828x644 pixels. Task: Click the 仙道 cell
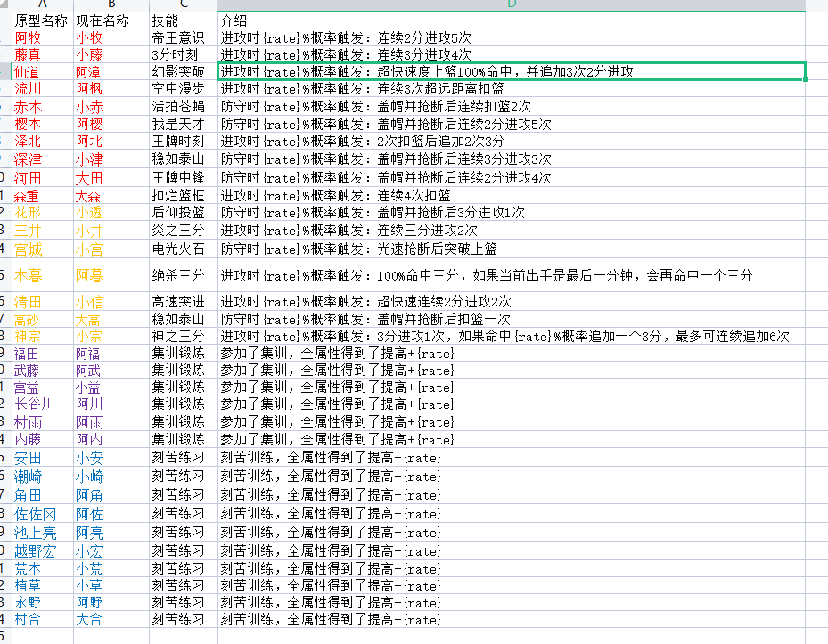[x=43, y=72]
